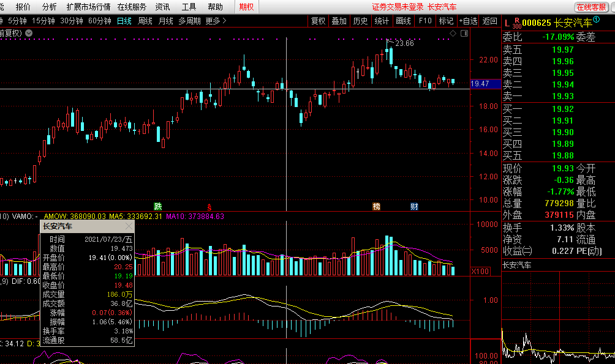Viewport: 615px width, 364px height.
Task: Open the 资讯 menu
Action: click(162, 7)
